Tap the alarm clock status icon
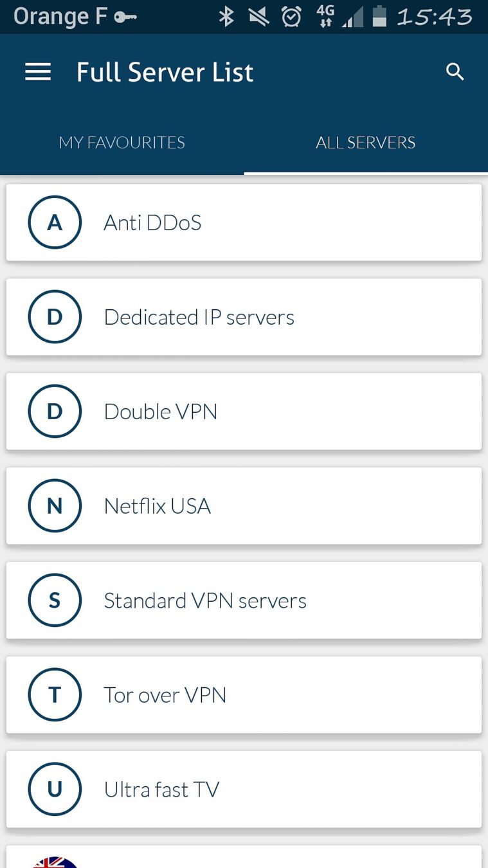 (x=291, y=17)
